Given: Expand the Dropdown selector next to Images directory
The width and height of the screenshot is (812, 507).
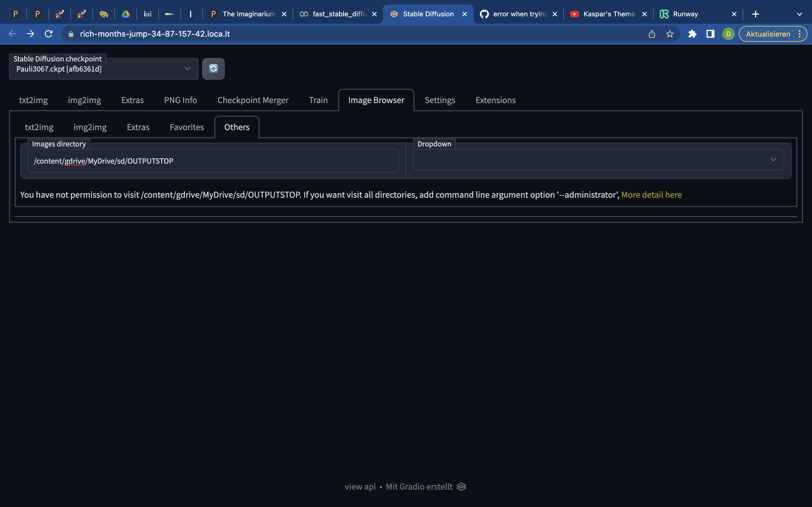Looking at the screenshot, I should coord(773,160).
